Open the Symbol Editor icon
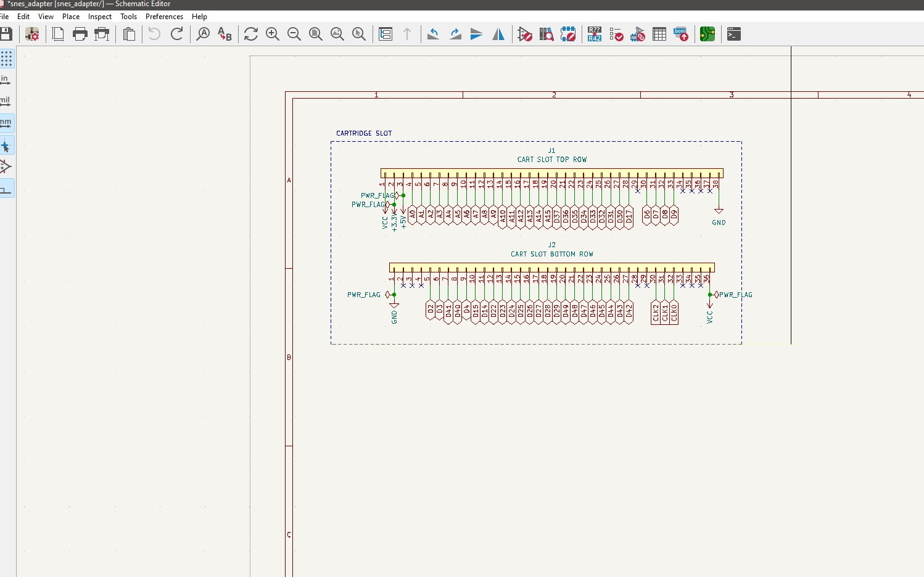924x577 pixels. (525, 35)
